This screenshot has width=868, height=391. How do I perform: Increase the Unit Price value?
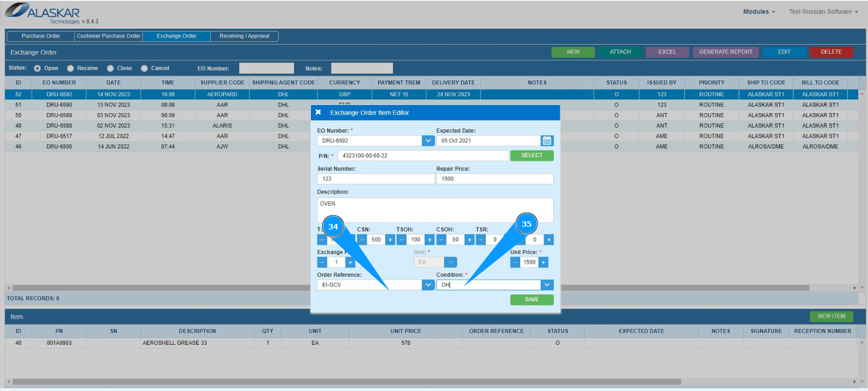(543, 263)
